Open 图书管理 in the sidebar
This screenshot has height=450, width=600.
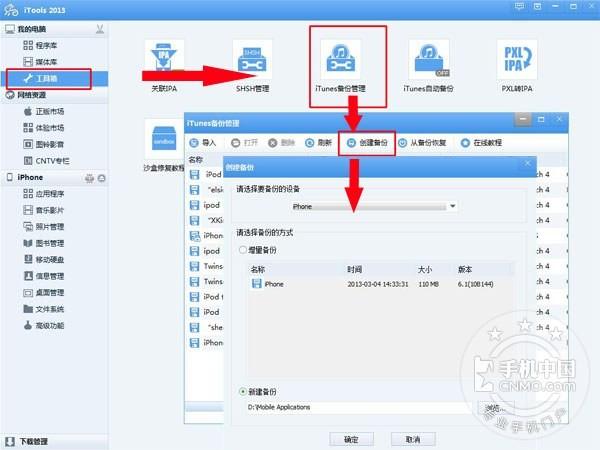tap(44, 243)
